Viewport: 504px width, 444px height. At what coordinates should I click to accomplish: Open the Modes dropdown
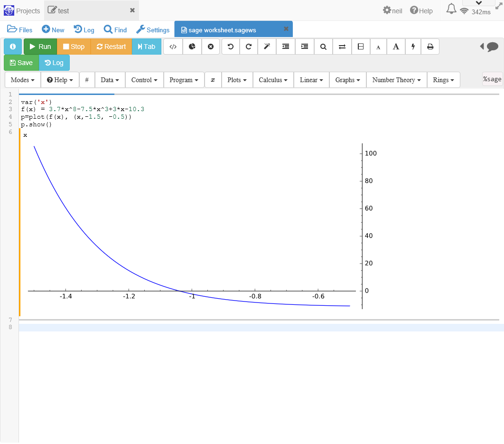click(22, 80)
